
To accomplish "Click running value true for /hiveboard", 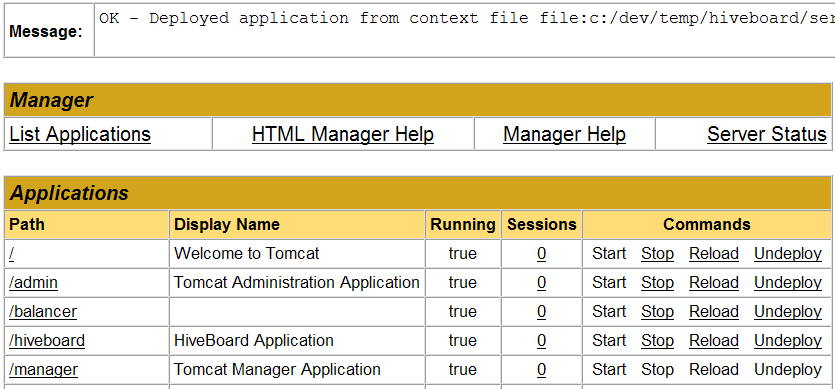I will tap(462, 340).
